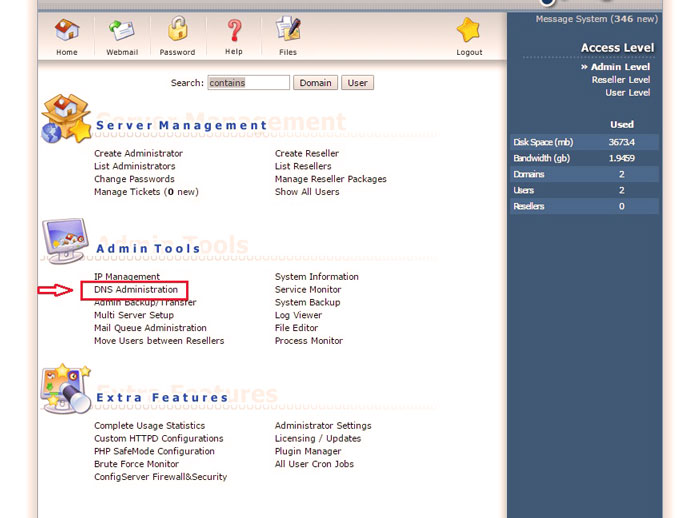
Task: Open Show All Users link
Action: coord(307,192)
